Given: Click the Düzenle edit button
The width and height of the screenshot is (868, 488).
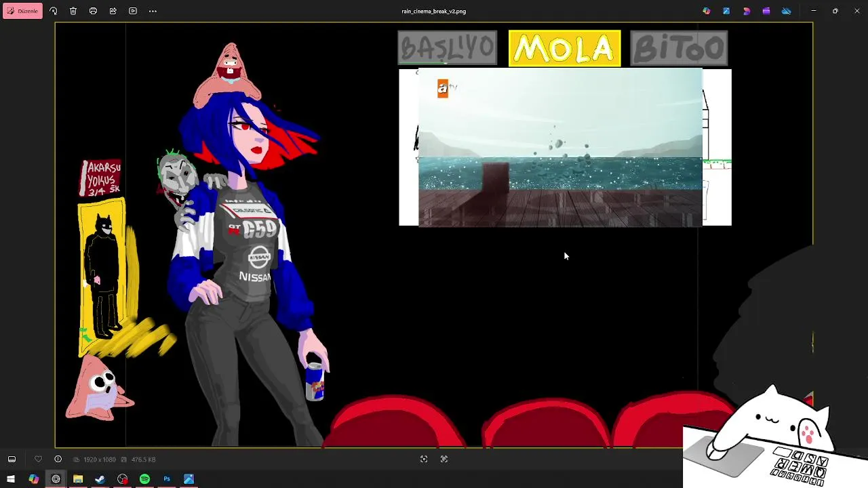Looking at the screenshot, I should pyautogui.click(x=22, y=11).
